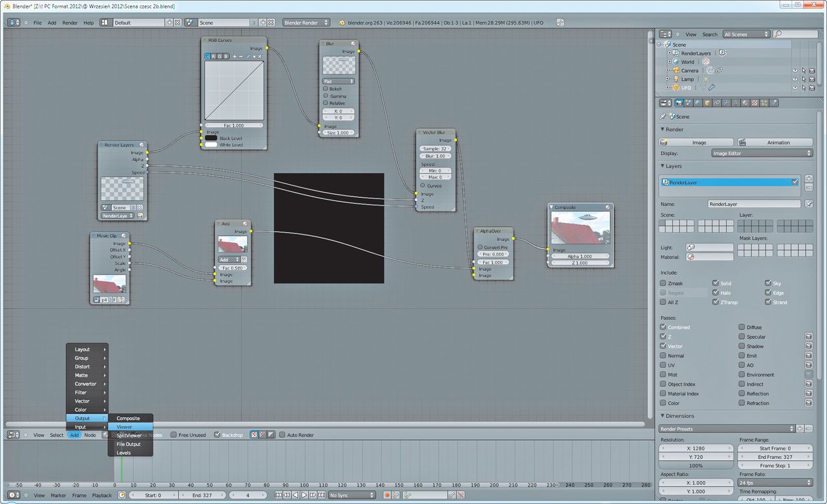Open the Scene properties tab icon
The image size is (827, 504).
click(689, 103)
